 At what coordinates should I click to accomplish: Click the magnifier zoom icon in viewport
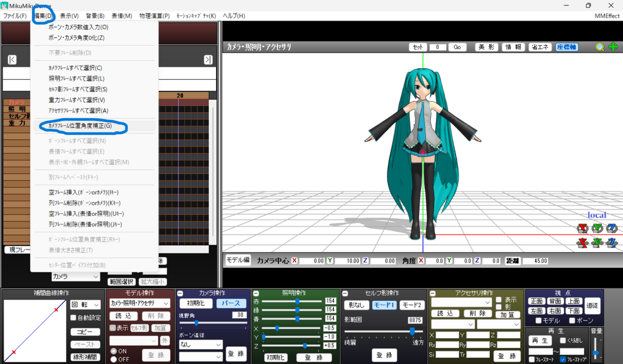pos(600,47)
